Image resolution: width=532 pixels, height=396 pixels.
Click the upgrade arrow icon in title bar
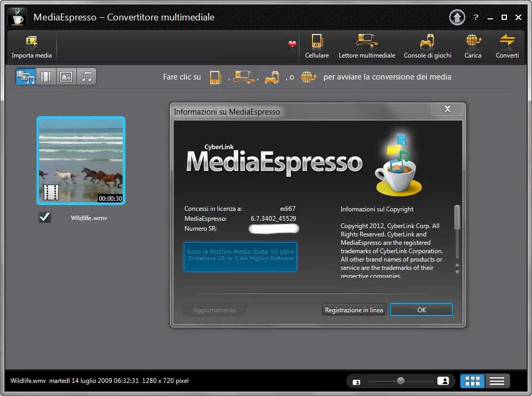[x=457, y=17]
